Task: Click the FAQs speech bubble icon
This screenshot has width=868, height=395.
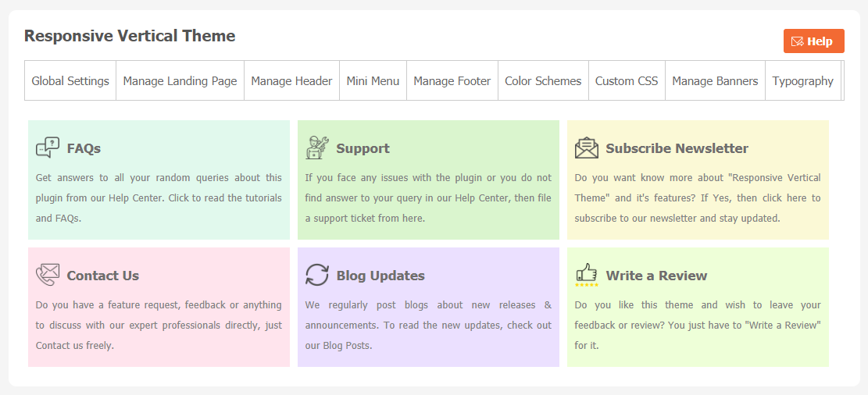Action: pyautogui.click(x=48, y=148)
